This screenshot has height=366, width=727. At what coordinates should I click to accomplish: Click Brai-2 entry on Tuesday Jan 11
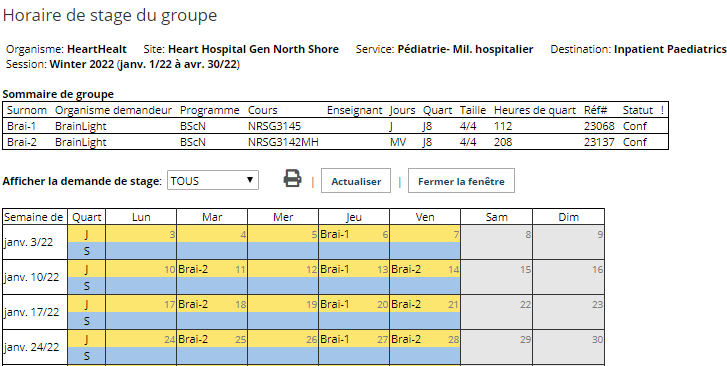click(193, 269)
